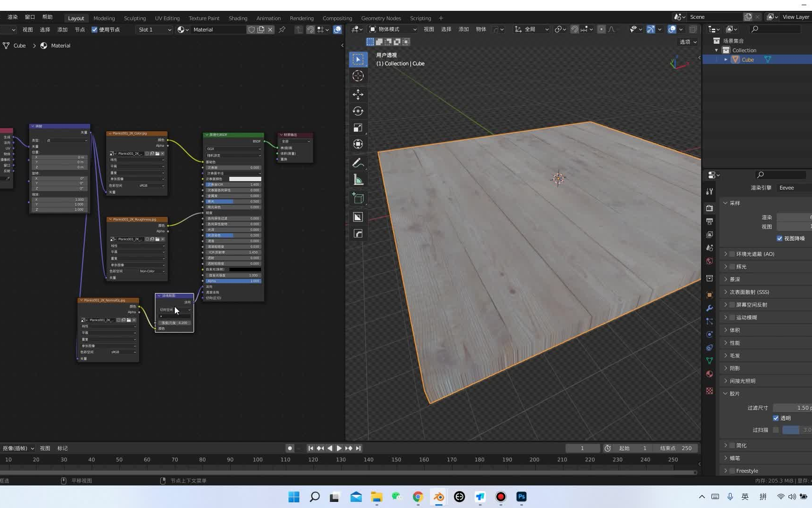Open Modifier properties (wrench icon)
This screenshot has height=508, width=812.
[710, 308]
